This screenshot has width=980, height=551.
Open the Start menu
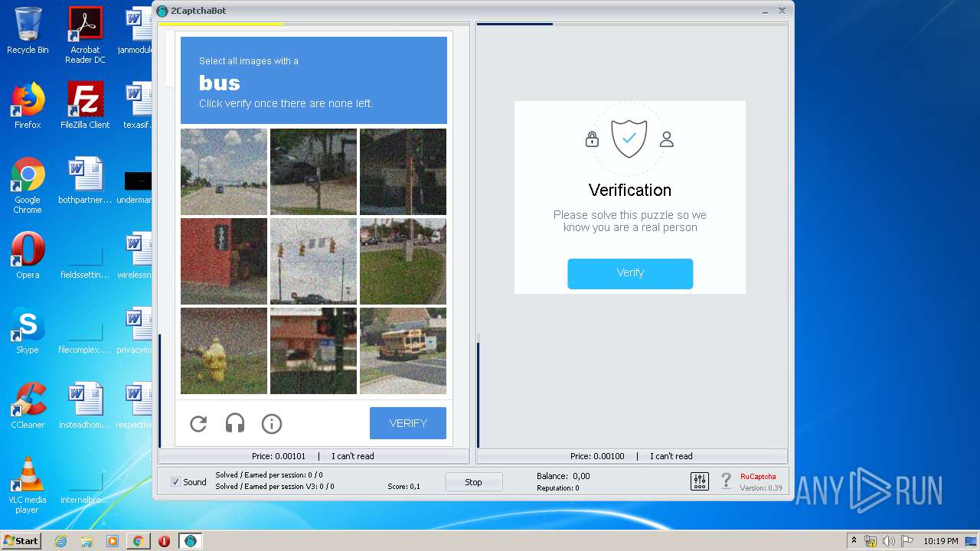pyautogui.click(x=21, y=541)
